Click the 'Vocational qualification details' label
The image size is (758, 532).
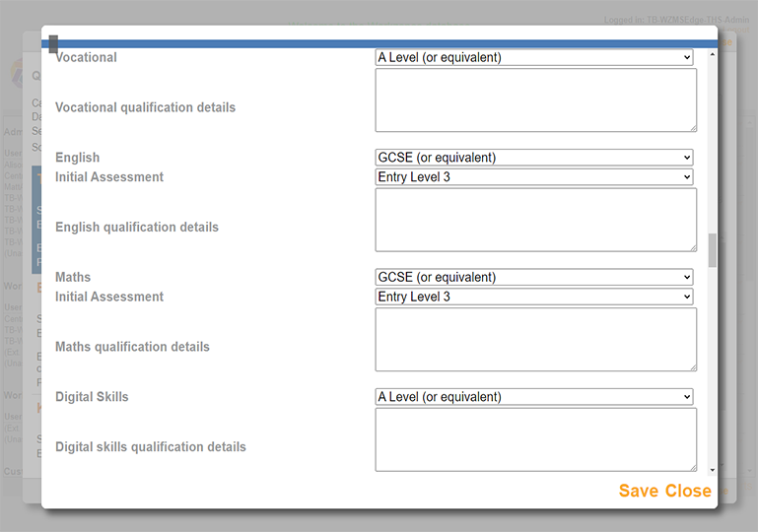[146, 107]
